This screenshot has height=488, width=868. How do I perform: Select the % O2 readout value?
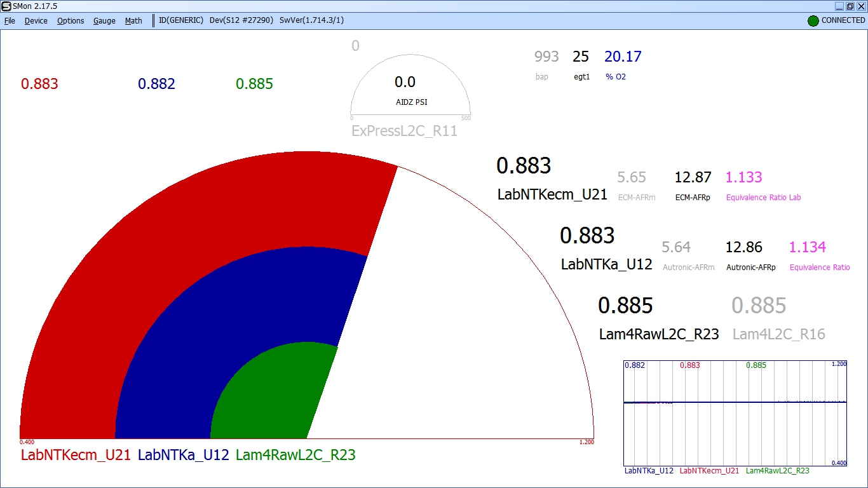coord(623,57)
